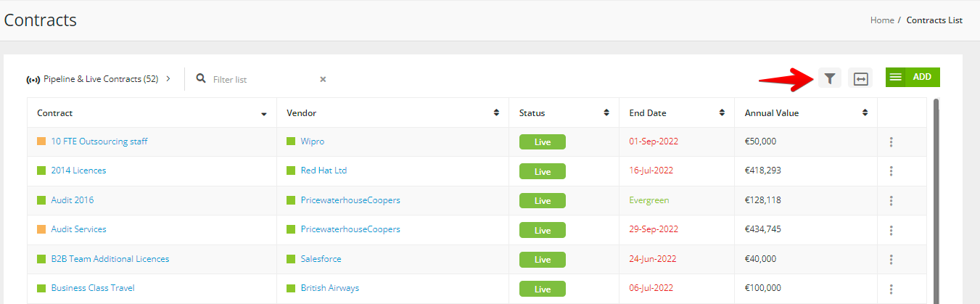The image size is (980, 304).
Task: Click green swatch beside Wipro
Action: 291,141
